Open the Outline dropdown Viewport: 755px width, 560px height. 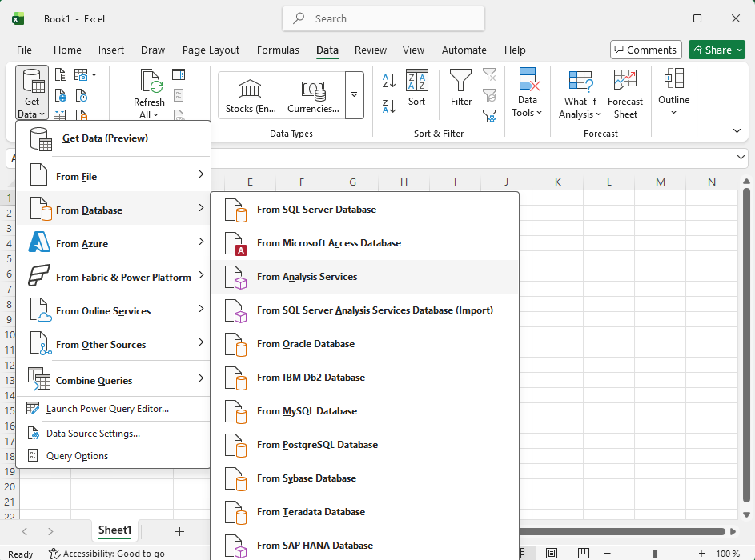coord(673,91)
